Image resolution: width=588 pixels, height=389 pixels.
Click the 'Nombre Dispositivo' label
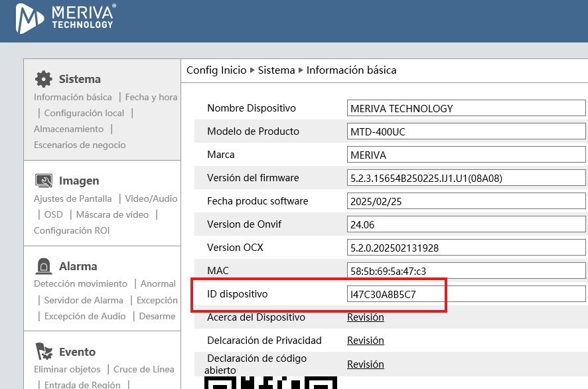[x=252, y=108]
